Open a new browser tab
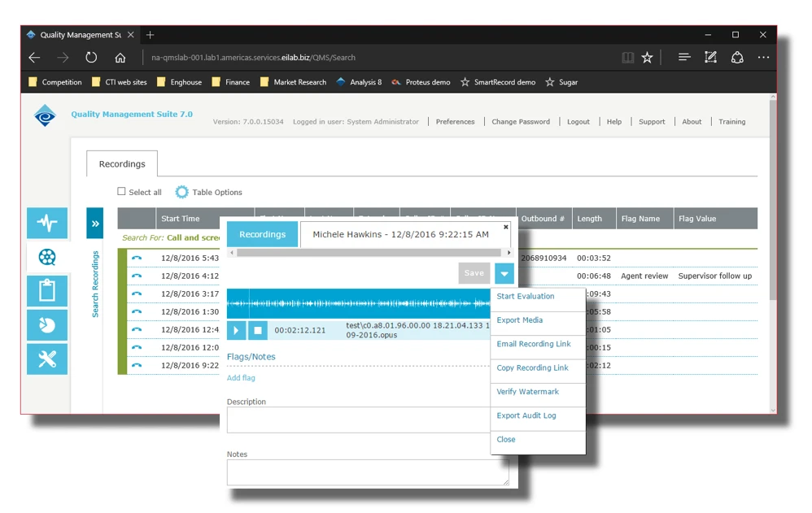The image size is (812, 513). (x=151, y=35)
